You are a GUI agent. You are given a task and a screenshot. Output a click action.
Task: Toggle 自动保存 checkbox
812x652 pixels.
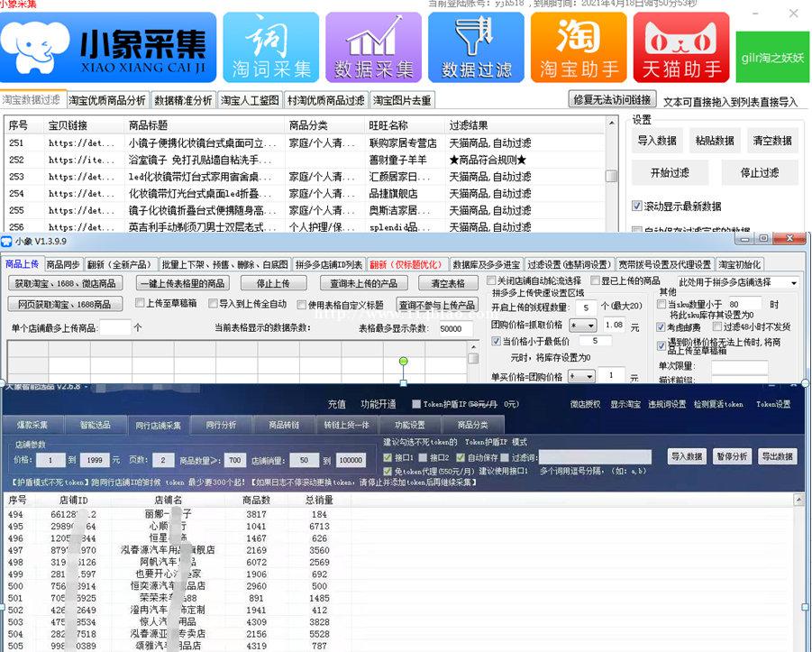(x=461, y=457)
